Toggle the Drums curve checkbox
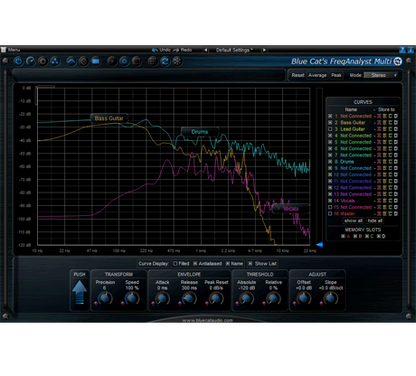The image size is (416, 376). (330, 162)
